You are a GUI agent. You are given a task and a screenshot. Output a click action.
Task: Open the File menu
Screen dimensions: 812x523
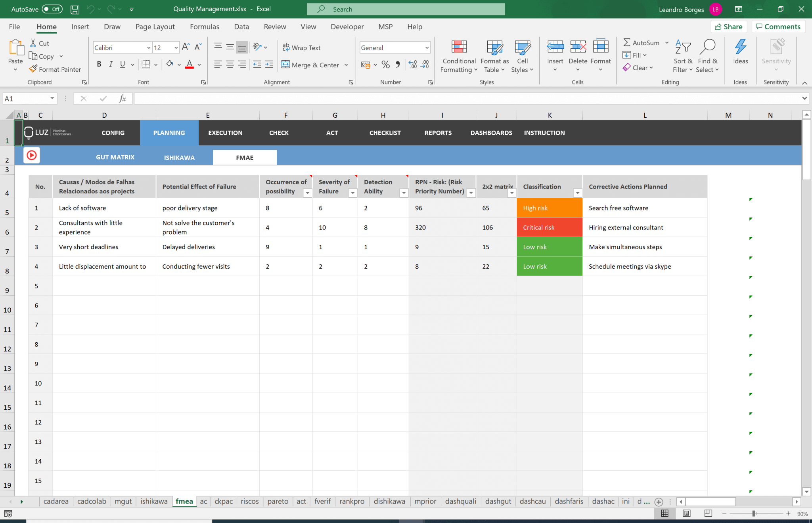click(x=14, y=27)
